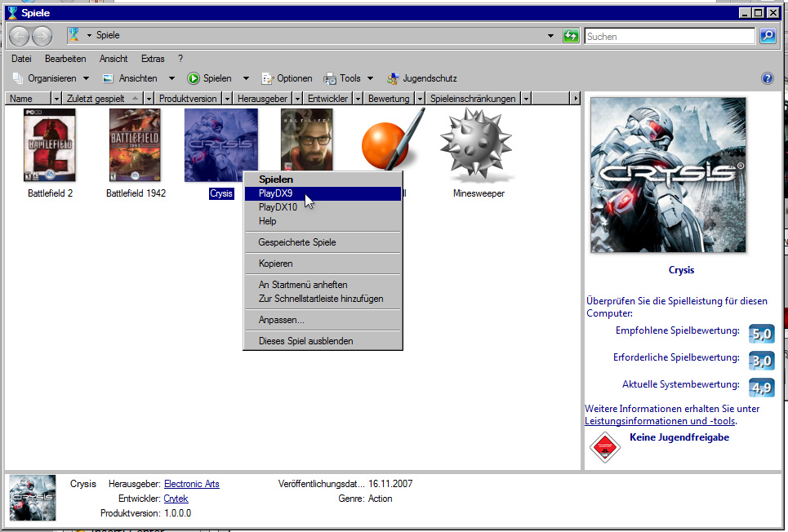Click the selected Crysis game label
The height and width of the screenshot is (532, 788).
coord(221,193)
